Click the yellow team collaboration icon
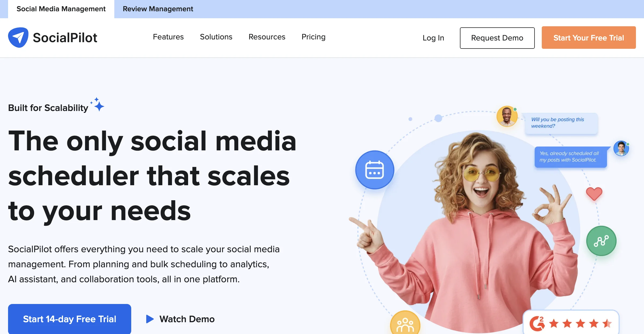The image size is (644, 334). click(x=405, y=323)
